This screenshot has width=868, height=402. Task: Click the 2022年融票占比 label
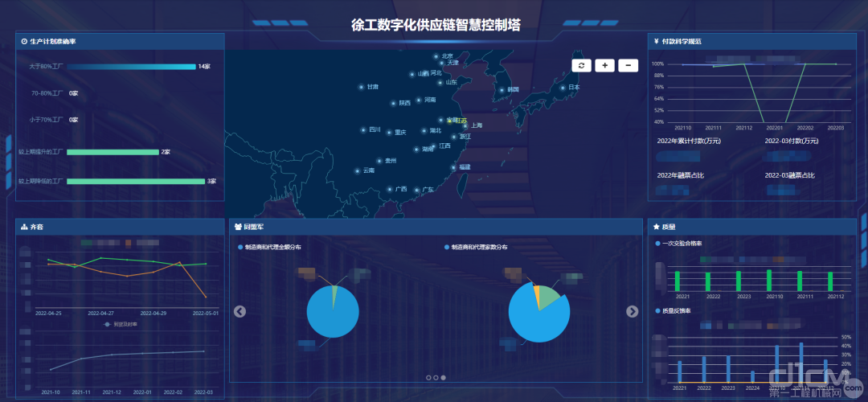(x=681, y=175)
